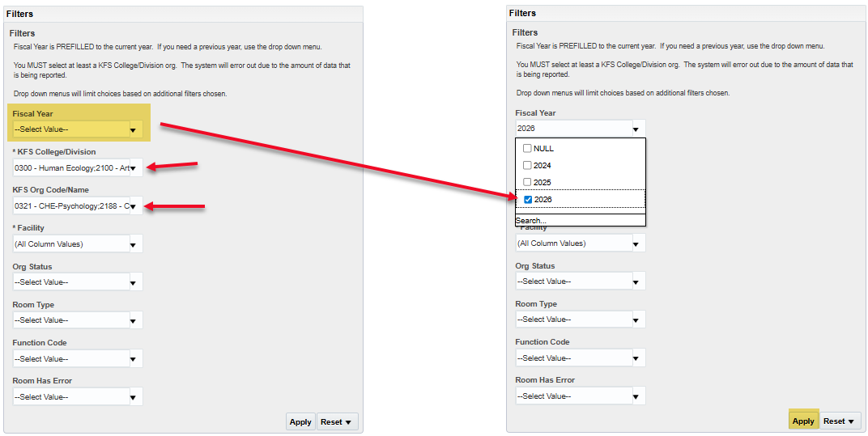Screen dimensions: 868x436
Task: Expand Room Has Error dropdown in right panel
Action: (x=636, y=396)
